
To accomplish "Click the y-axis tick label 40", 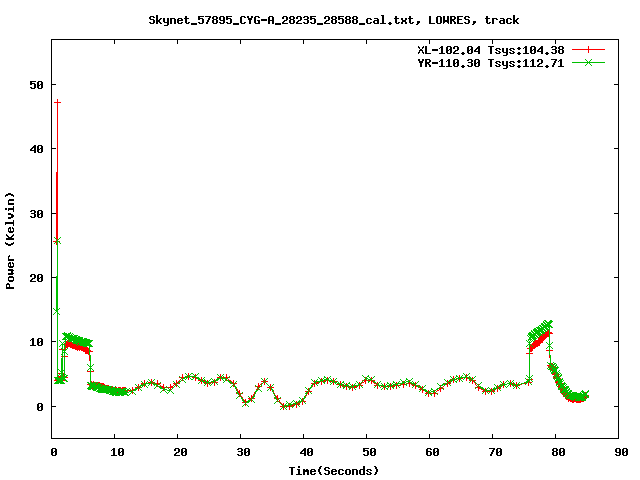I will click(x=36, y=149).
